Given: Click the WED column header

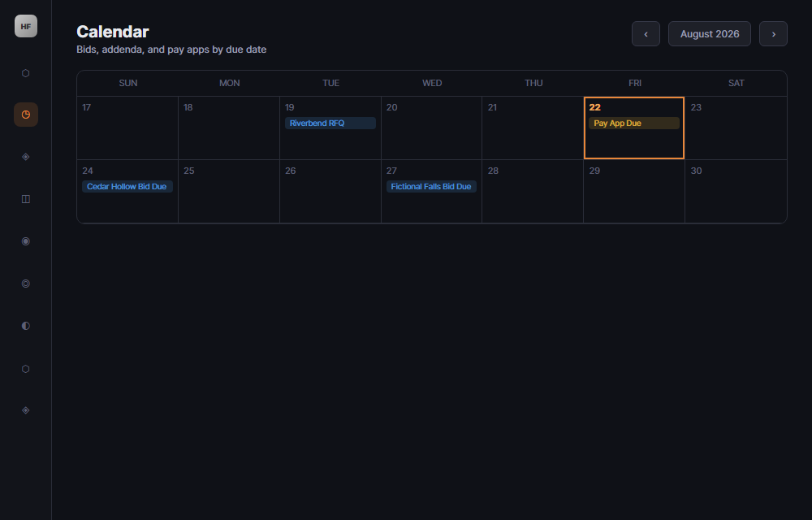Looking at the screenshot, I should (x=432, y=83).
